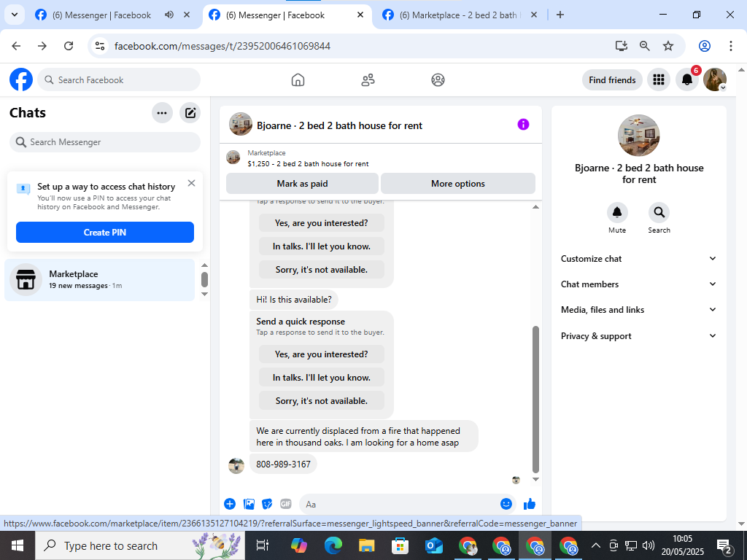
Task: Choose a sticker from sticker icon
Action: (x=267, y=504)
